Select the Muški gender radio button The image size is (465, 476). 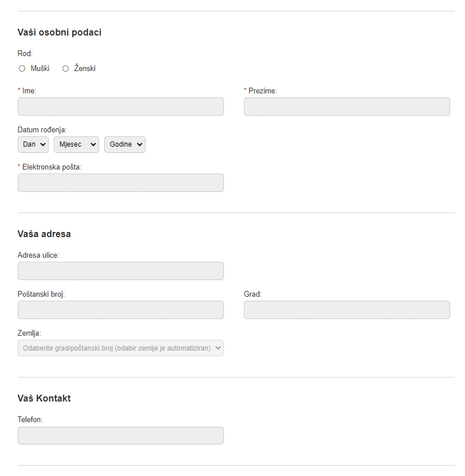click(x=22, y=69)
